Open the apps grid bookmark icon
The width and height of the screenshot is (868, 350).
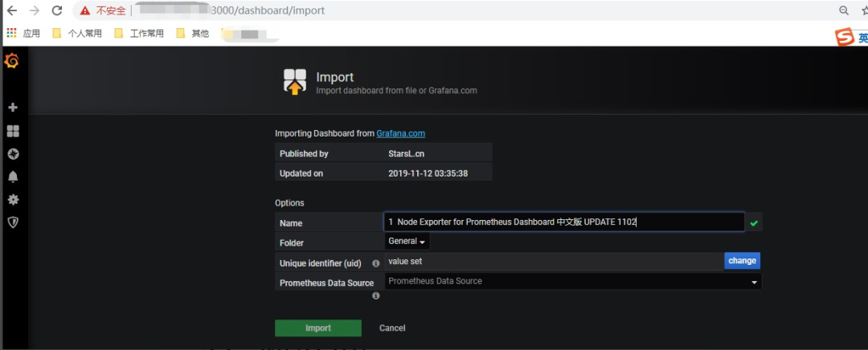pyautogui.click(x=11, y=33)
